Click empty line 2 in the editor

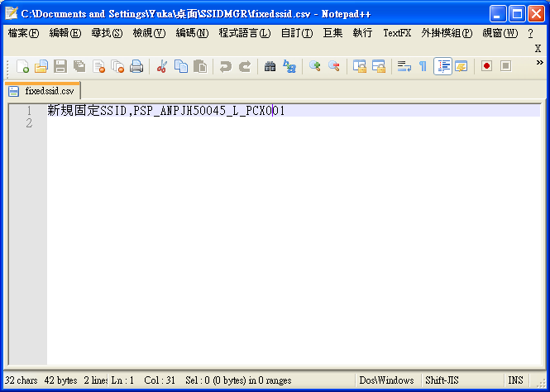click(248, 123)
